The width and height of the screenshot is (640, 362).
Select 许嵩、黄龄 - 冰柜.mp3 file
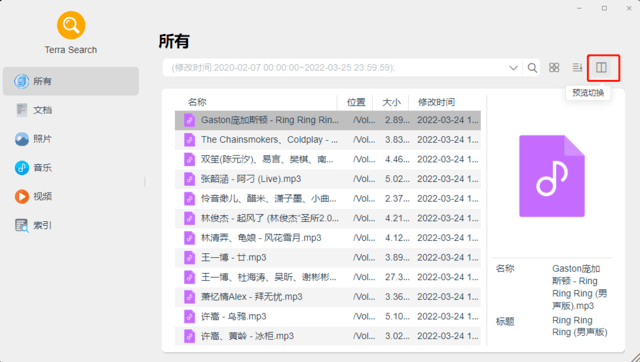point(328,336)
